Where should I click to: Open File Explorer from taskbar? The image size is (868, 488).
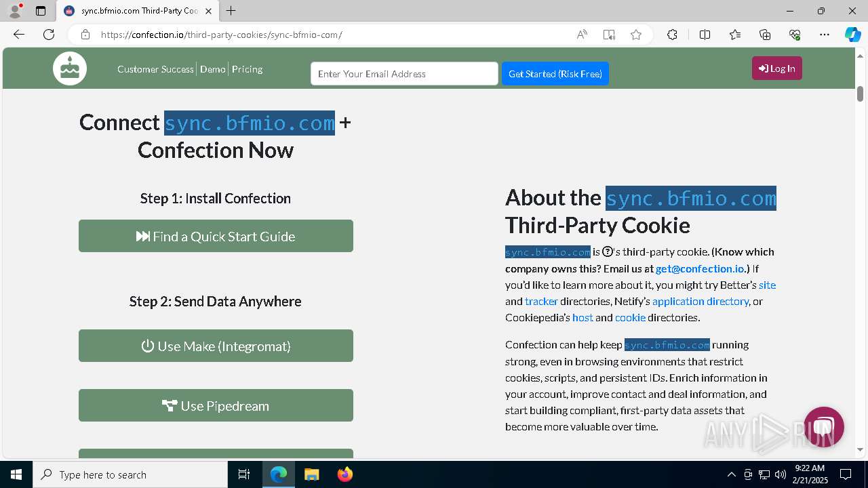(311, 474)
